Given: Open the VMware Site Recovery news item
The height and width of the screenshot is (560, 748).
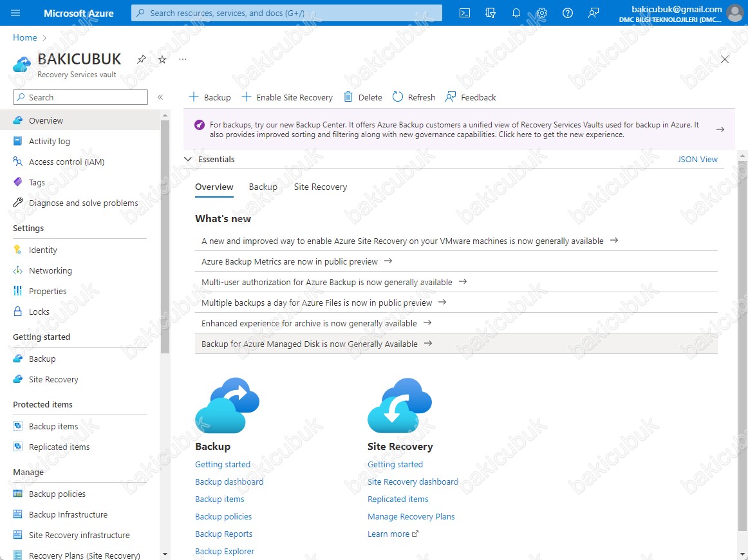Looking at the screenshot, I should pyautogui.click(x=456, y=241).
